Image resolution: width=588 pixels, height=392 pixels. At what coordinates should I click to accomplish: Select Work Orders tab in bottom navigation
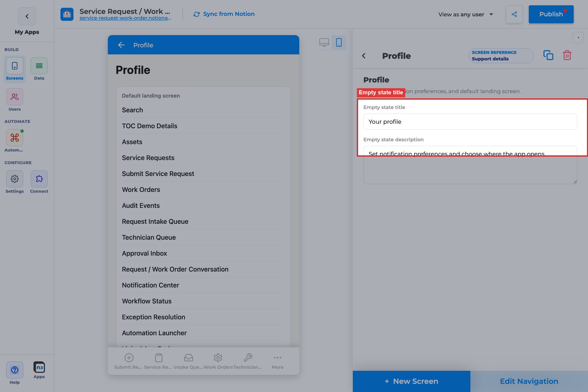218,361
